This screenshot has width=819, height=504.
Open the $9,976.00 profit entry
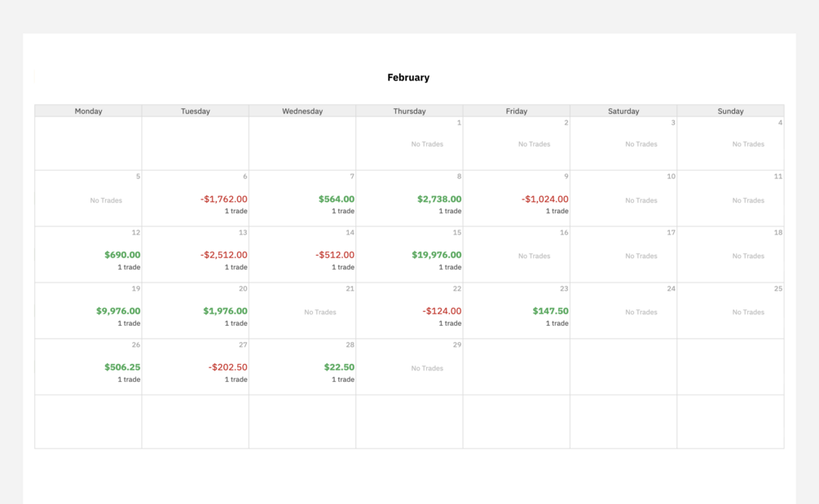tap(118, 310)
